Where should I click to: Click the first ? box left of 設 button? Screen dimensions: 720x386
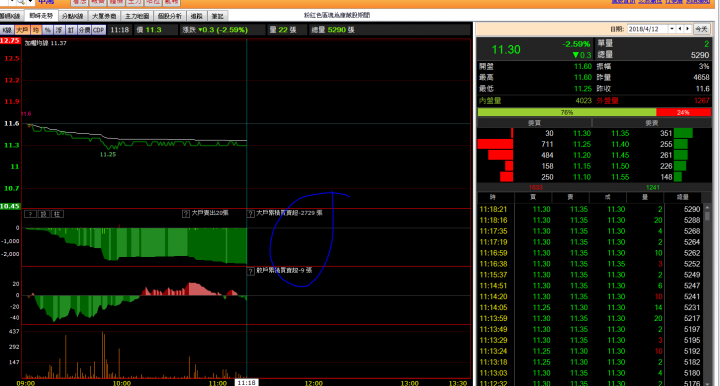coord(30,214)
